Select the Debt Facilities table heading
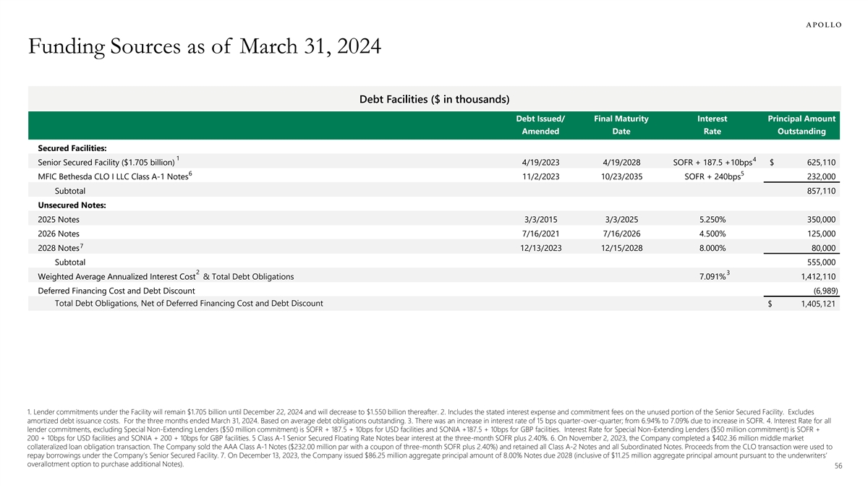The height and width of the screenshot is (488, 868). click(434, 99)
